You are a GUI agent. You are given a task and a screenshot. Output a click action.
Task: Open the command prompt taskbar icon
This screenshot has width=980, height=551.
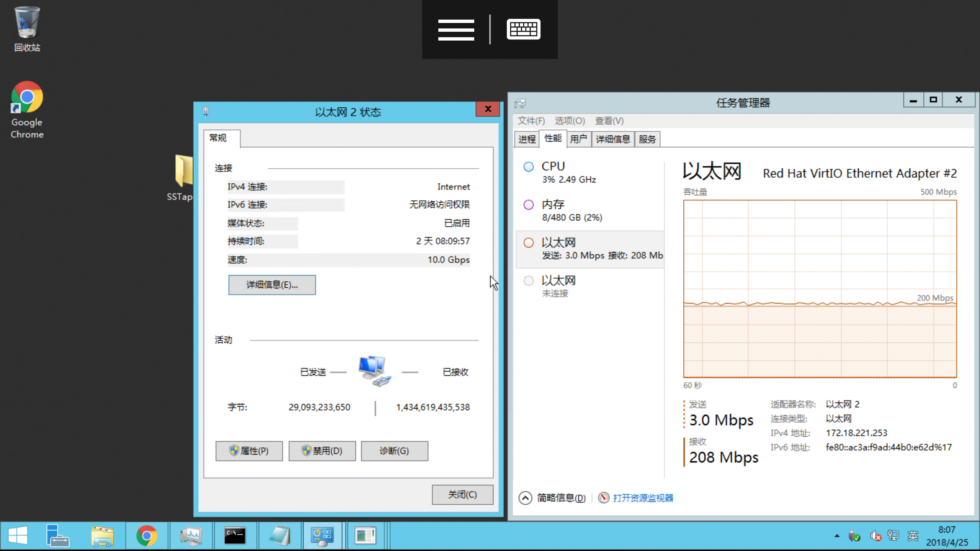(235, 536)
